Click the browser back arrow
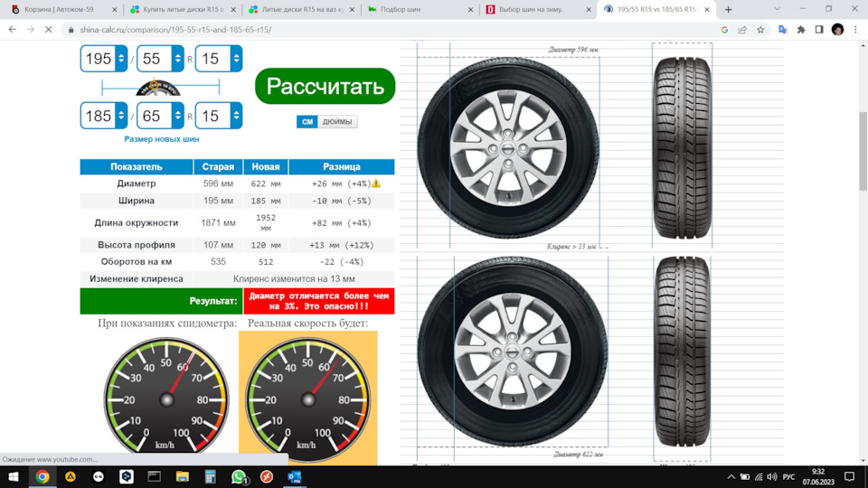 (x=12, y=29)
